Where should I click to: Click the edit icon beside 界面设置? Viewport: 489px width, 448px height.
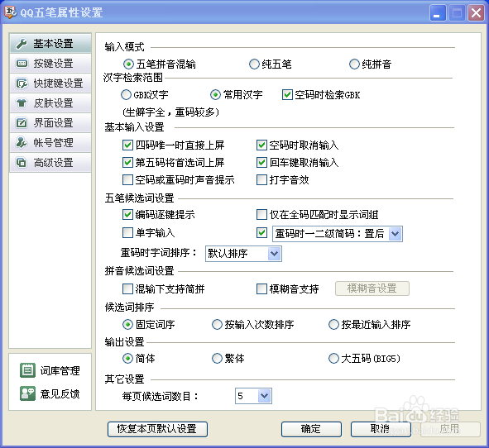pyautogui.click(x=22, y=123)
